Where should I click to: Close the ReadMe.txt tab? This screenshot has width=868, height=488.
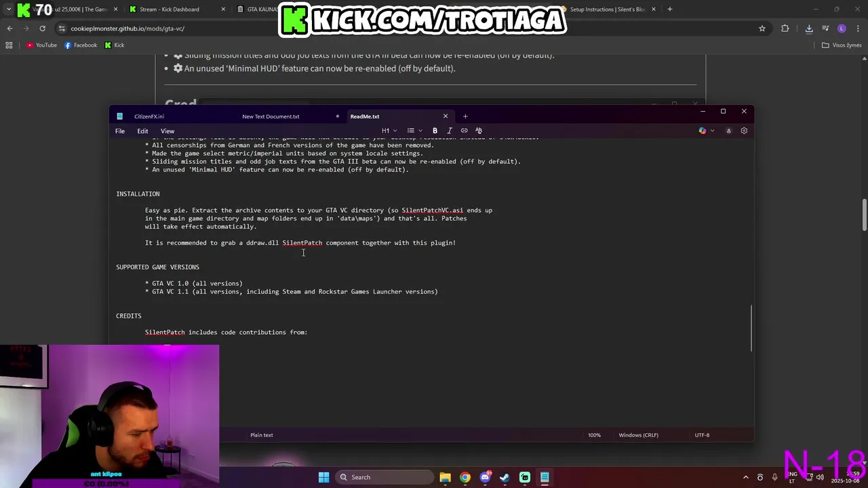pos(446,117)
